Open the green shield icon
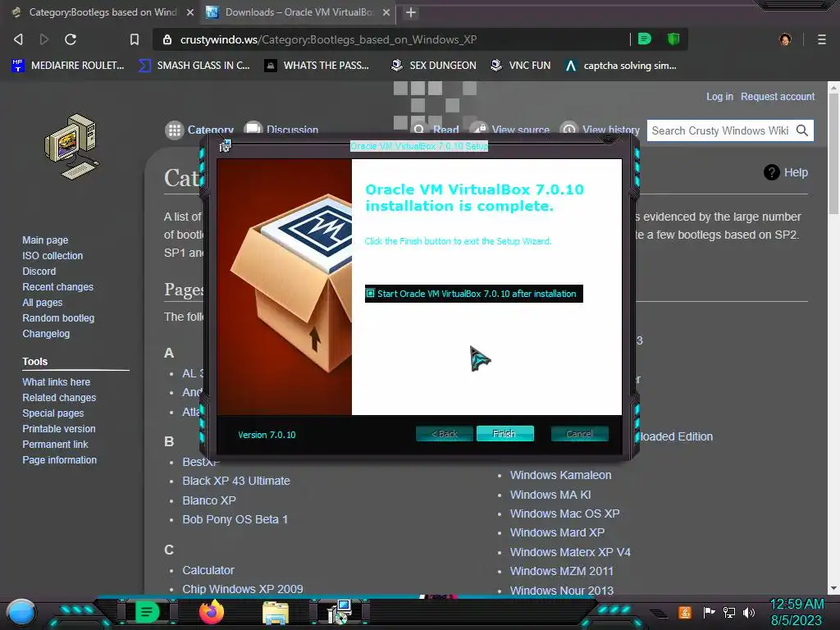840x630 pixels. click(x=673, y=39)
